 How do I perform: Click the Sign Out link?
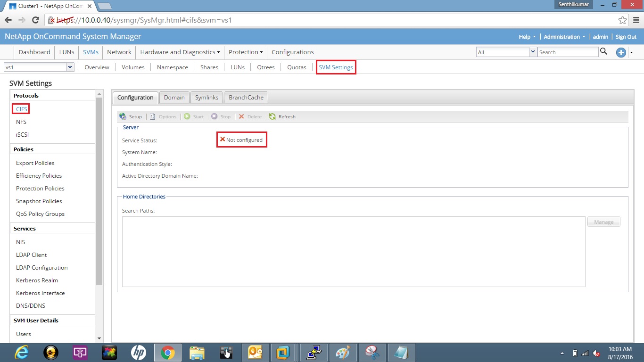626,36
